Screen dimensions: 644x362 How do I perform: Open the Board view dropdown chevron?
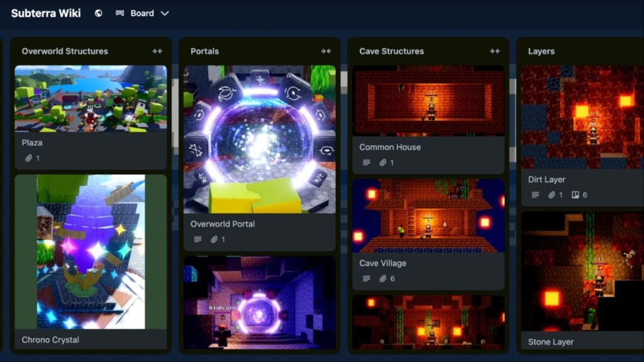(x=164, y=13)
